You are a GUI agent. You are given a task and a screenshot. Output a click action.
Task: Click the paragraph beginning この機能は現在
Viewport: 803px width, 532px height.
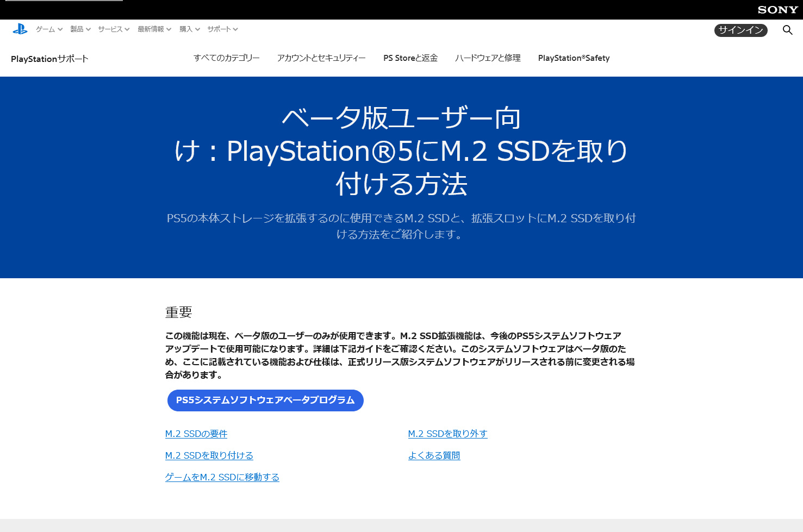(400, 355)
